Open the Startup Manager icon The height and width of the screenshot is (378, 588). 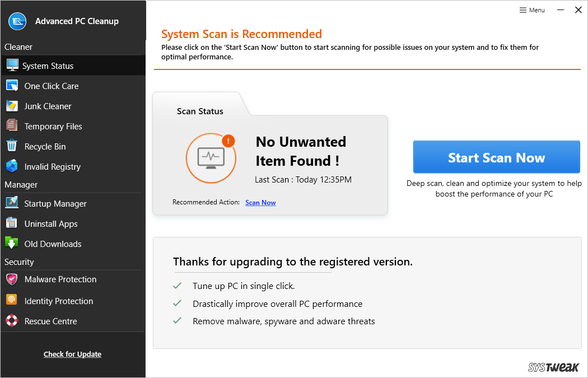[12, 203]
